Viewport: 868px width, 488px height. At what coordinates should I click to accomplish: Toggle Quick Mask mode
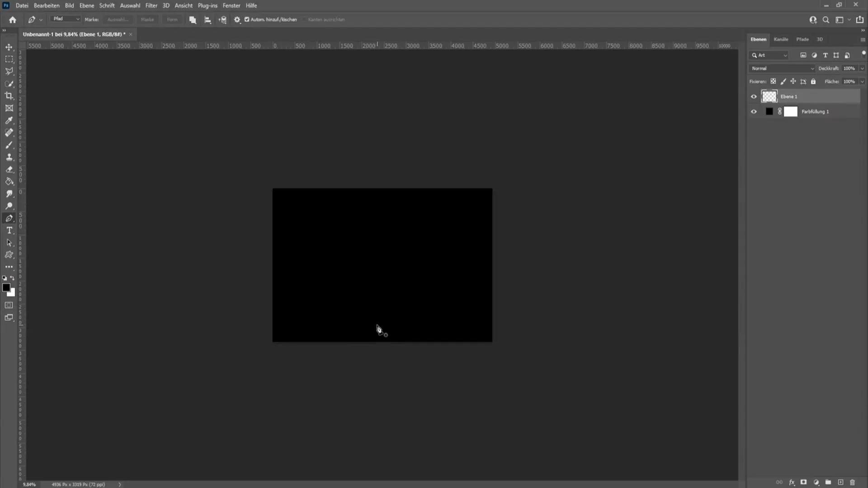click(x=9, y=305)
